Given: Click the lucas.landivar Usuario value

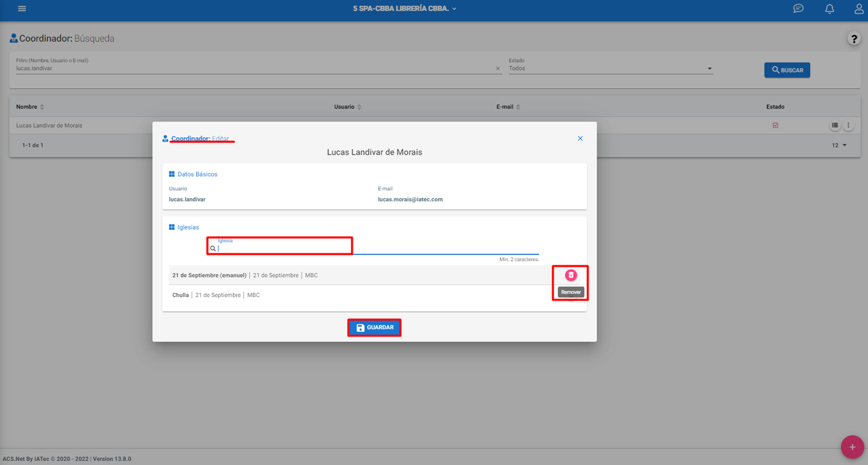Looking at the screenshot, I should click(x=187, y=199).
